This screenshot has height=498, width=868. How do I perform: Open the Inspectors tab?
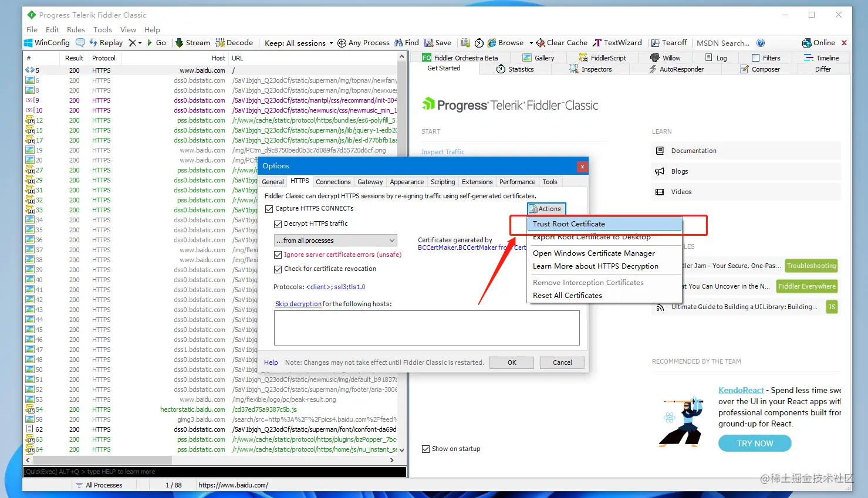tap(590, 69)
